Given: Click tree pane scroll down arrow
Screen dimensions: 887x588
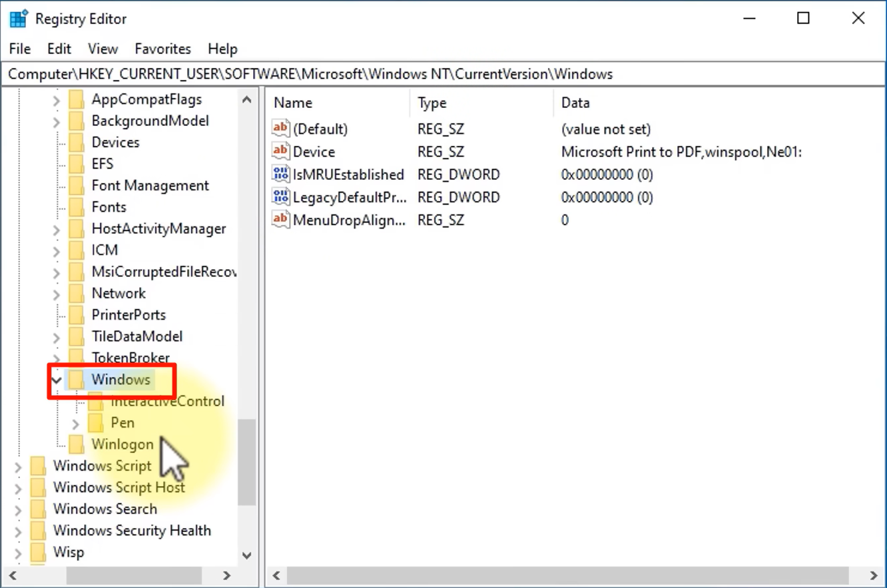Looking at the screenshot, I should tap(246, 555).
